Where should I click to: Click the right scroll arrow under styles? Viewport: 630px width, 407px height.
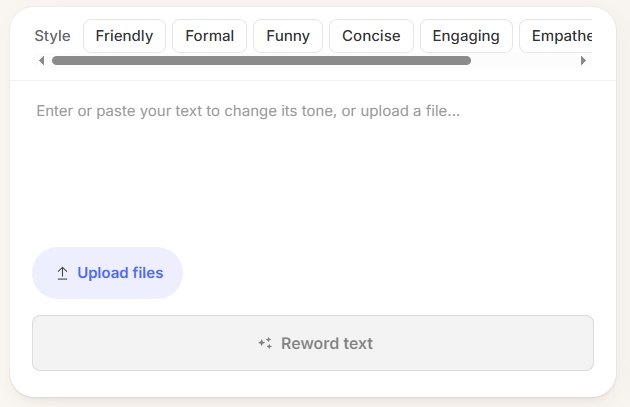click(x=583, y=61)
